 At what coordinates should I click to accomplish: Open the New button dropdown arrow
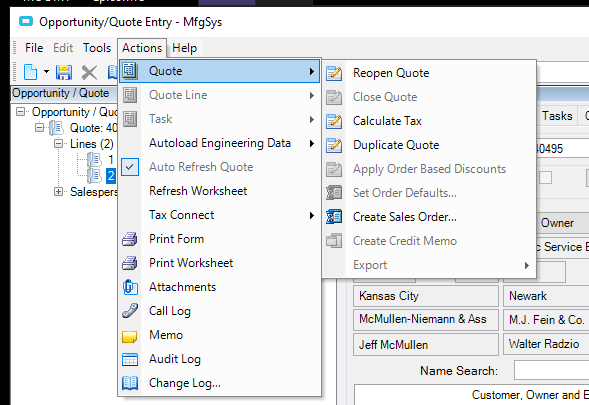[46, 71]
